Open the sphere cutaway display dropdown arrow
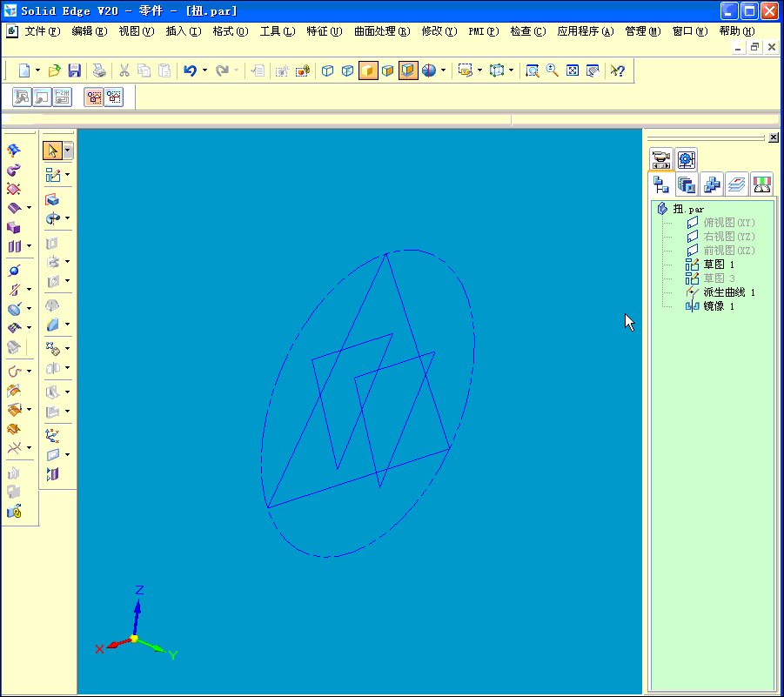This screenshot has height=697, width=784. click(443, 70)
